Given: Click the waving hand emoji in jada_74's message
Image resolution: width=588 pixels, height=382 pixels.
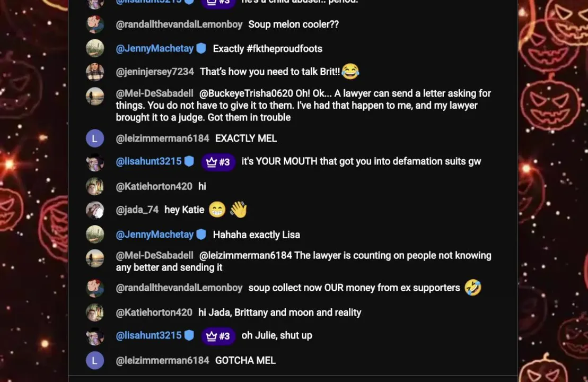Looking at the screenshot, I should (239, 210).
